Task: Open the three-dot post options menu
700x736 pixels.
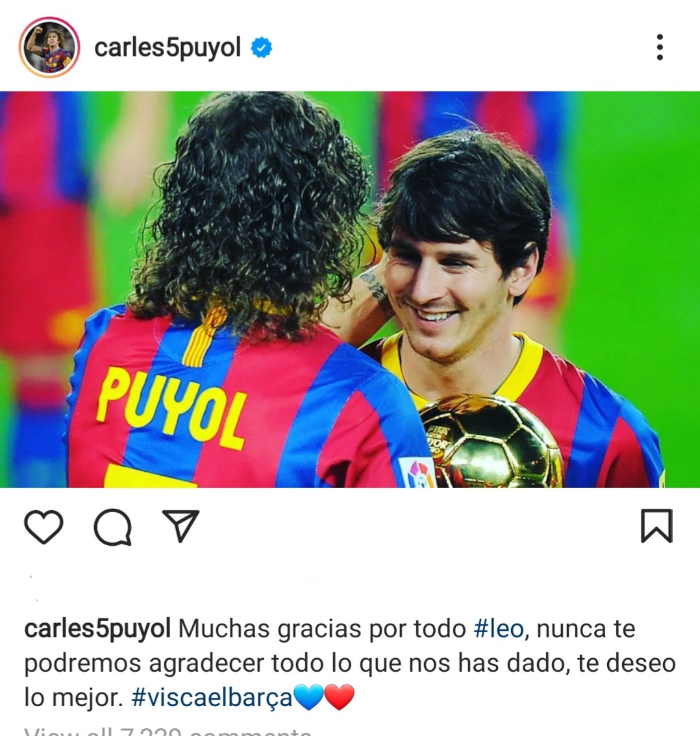Action: click(660, 47)
